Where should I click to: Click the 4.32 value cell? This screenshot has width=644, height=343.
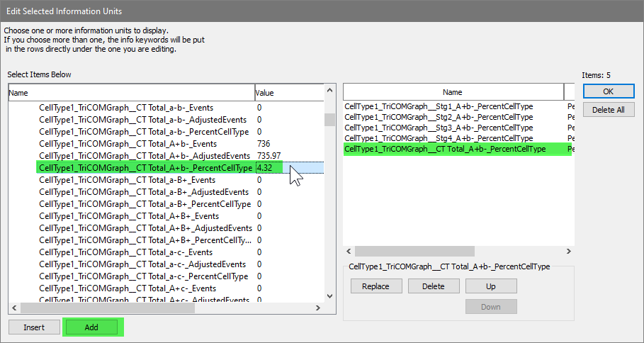point(269,168)
